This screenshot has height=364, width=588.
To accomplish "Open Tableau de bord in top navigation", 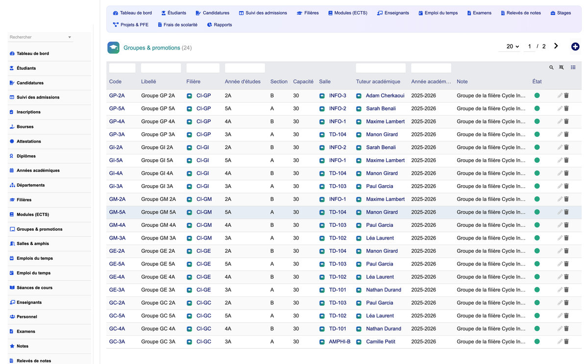I will point(132,13).
